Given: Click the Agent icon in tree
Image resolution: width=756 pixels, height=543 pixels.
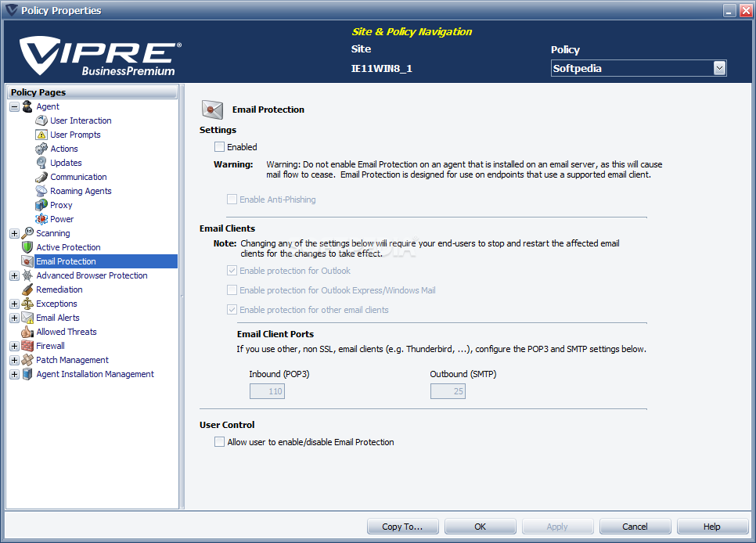Looking at the screenshot, I should (27, 106).
